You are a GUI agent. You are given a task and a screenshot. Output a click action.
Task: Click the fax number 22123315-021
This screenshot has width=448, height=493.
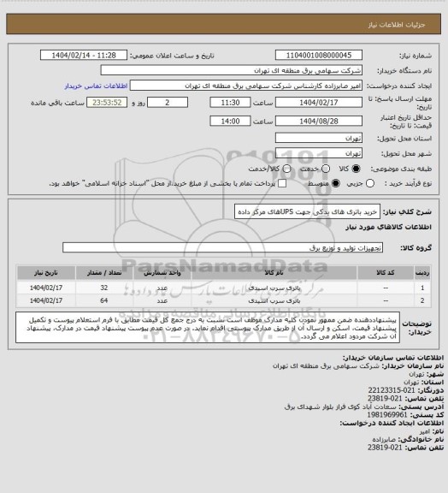pyautogui.click(x=392, y=390)
